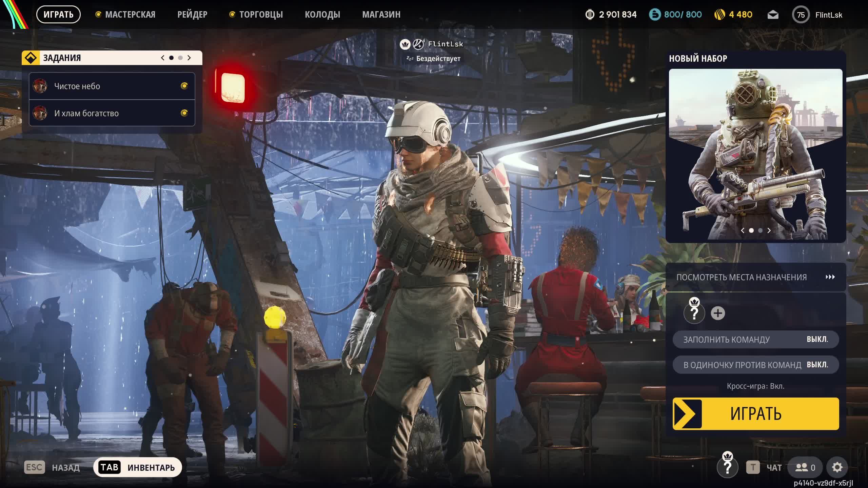Open settings gear icon
868x488 pixels.
click(837, 467)
